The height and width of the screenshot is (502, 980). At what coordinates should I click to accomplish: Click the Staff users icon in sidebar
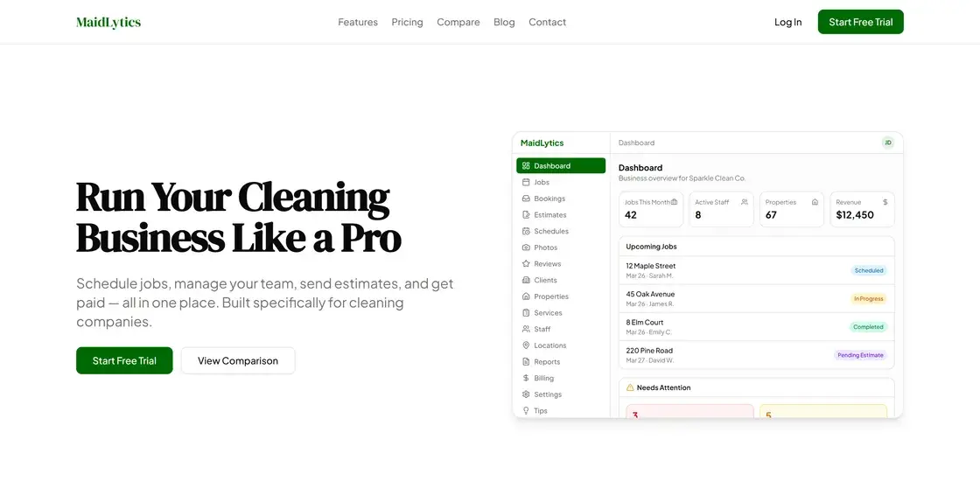(x=526, y=329)
